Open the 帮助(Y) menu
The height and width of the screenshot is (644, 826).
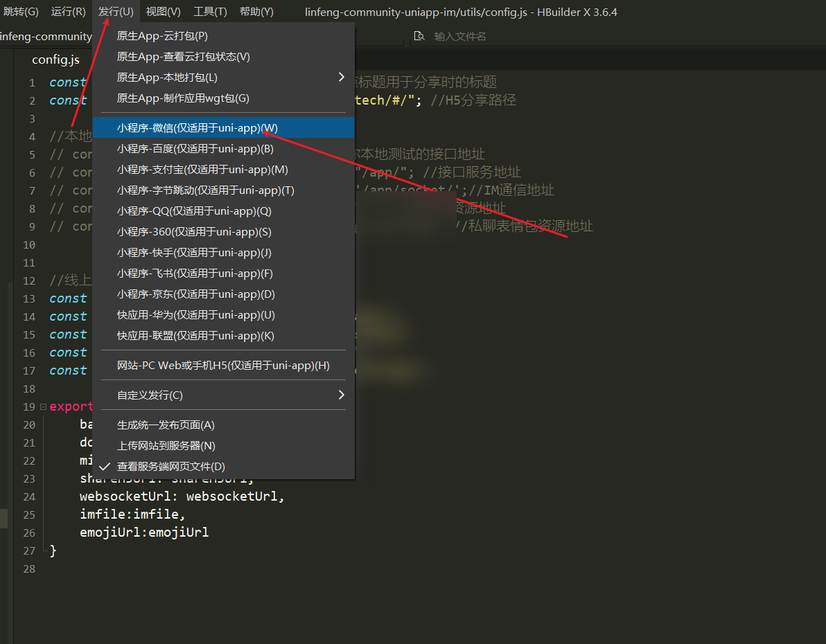point(256,12)
